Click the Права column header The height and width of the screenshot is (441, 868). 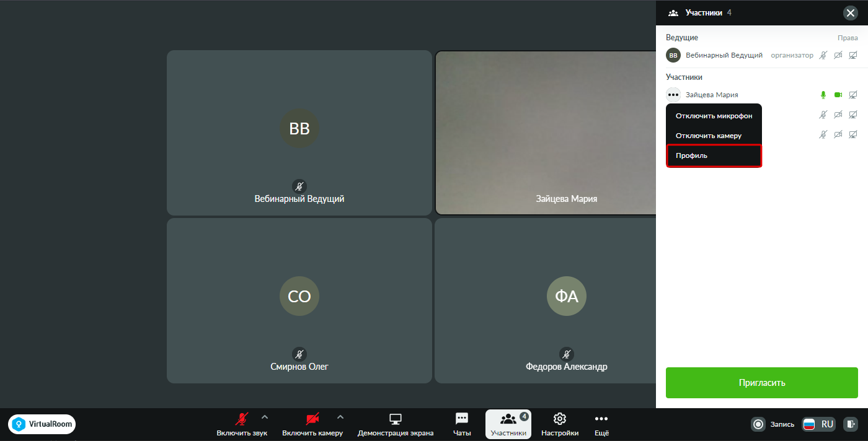coord(848,38)
